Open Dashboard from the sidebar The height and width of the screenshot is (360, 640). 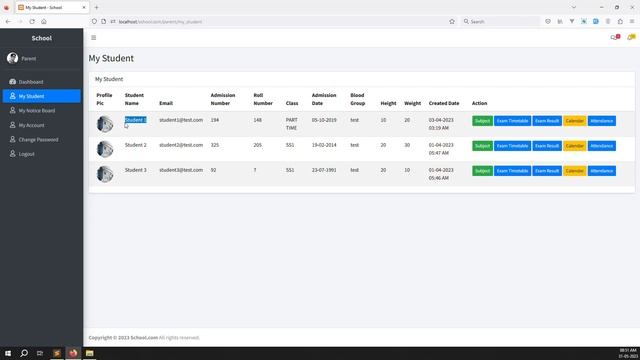coord(41,82)
